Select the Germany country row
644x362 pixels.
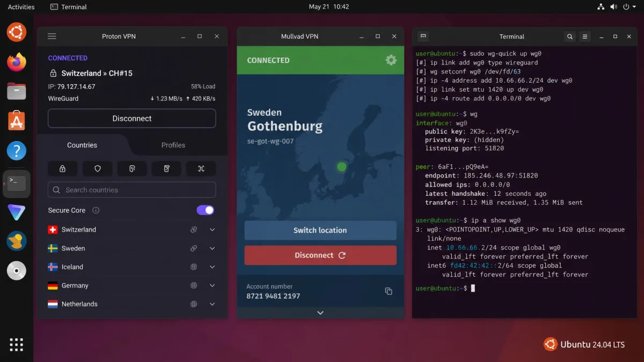click(x=132, y=285)
